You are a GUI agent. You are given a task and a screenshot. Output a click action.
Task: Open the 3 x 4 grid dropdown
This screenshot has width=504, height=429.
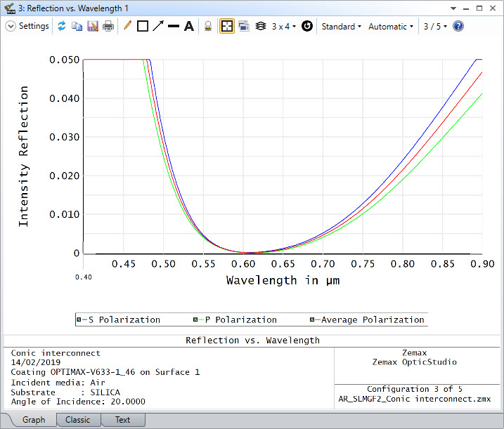tap(284, 27)
